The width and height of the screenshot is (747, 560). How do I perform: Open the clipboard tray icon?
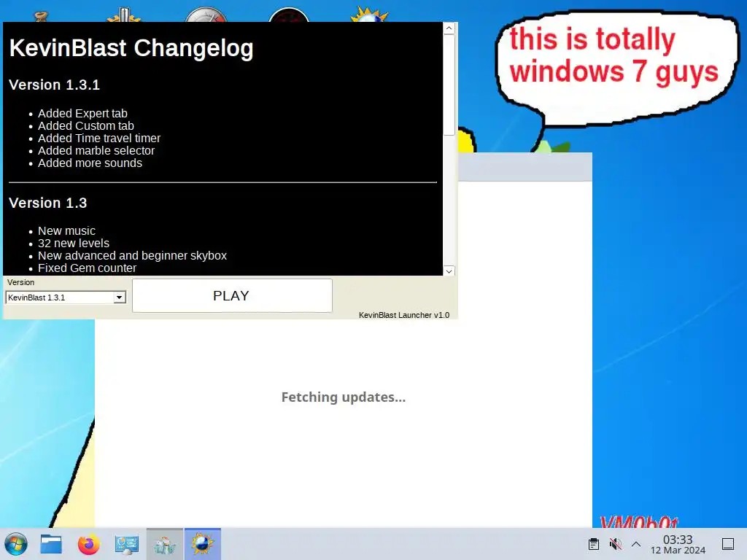click(x=594, y=544)
